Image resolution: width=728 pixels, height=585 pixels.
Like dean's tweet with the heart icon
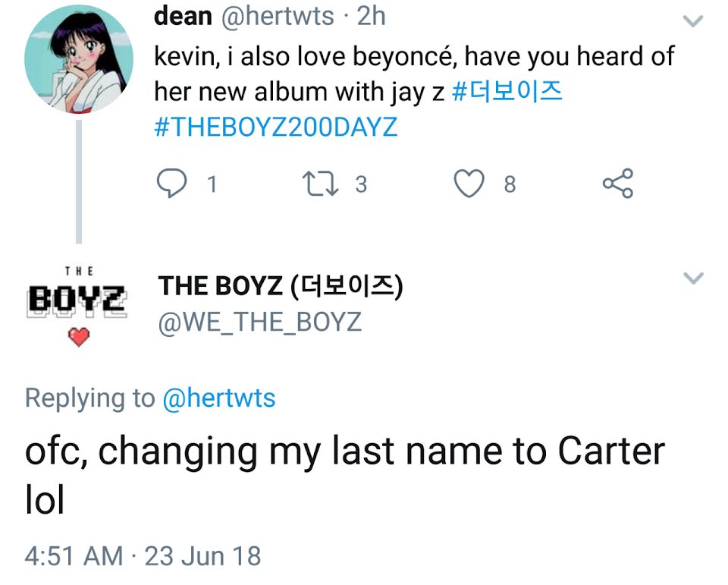pos(469,184)
